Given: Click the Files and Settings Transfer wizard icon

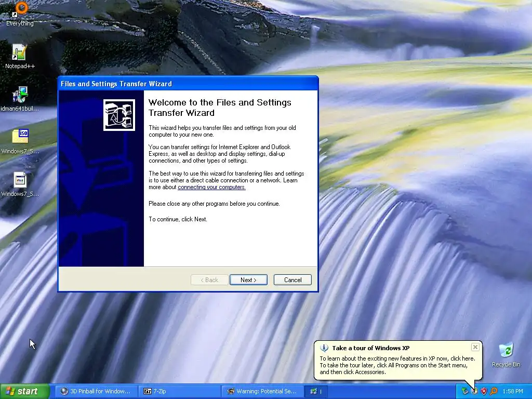Looking at the screenshot, I should click(x=119, y=115).
